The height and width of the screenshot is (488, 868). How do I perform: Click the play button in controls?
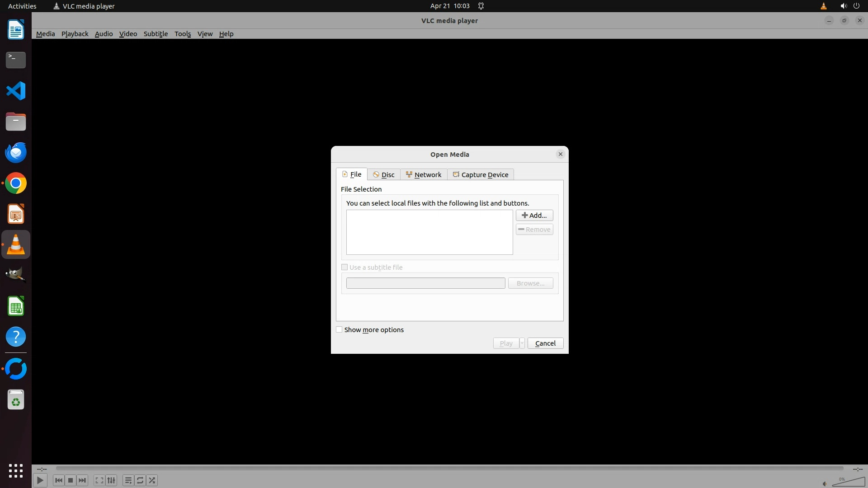(x=40, y=480)
